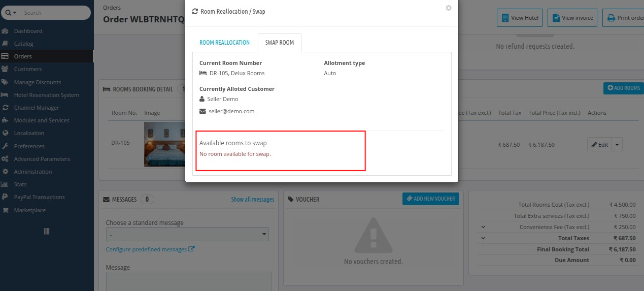Click Hotel Reservation System bed icon
644x291 pixels.
[x=5, y=95]
